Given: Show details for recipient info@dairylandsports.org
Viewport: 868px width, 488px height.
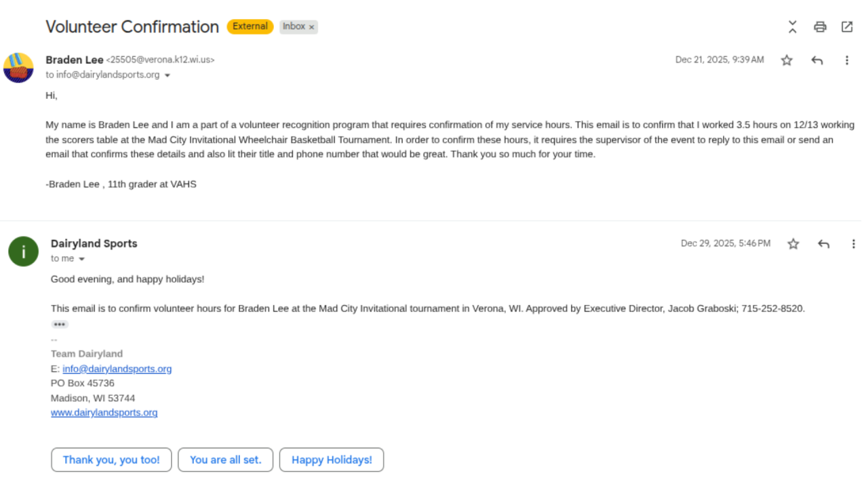Looking at the screenshot, I should coord(167,75).
